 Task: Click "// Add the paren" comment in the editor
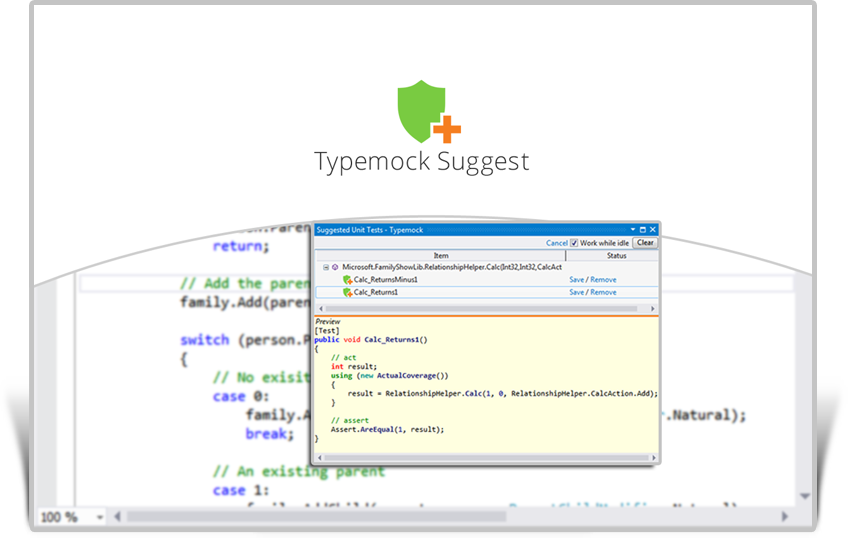point(247,283)
